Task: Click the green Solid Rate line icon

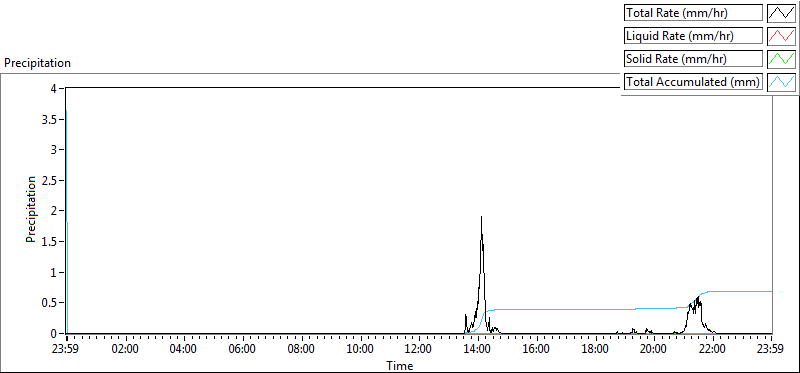Action: coord(781,59)
